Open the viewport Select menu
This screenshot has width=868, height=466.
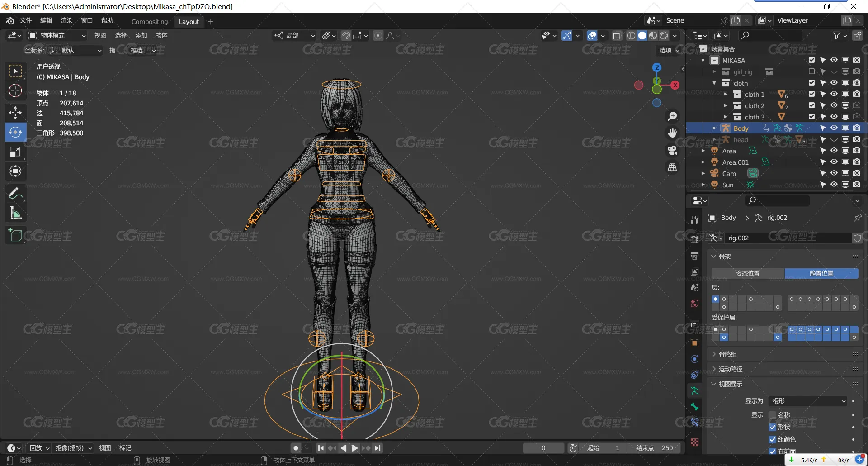pos(121,36)
